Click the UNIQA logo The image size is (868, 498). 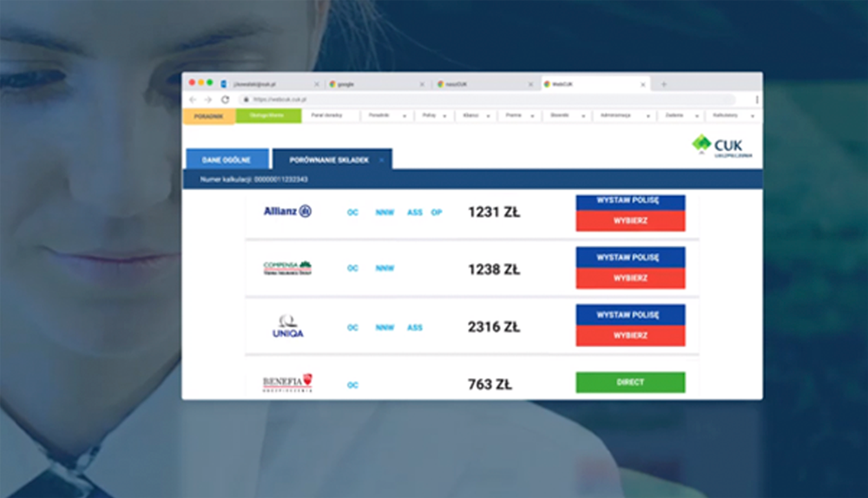coord(288,326)
